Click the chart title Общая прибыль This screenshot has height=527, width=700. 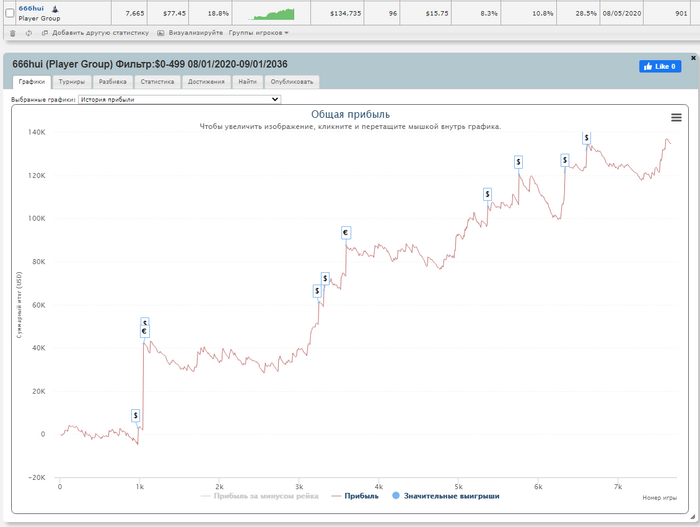pos(350,114)
